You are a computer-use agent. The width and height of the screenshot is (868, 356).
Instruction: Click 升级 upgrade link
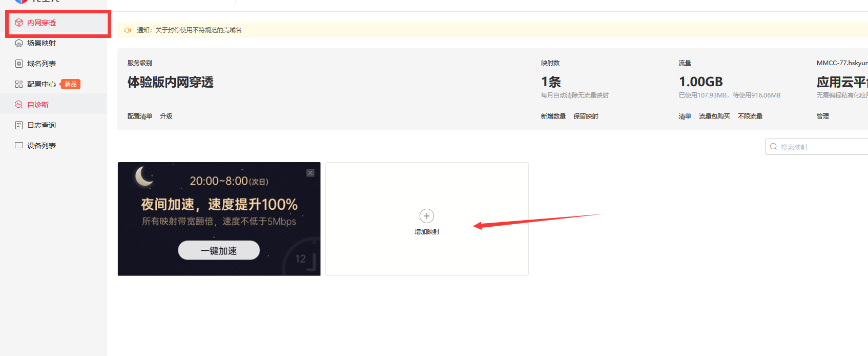(166, 116)
